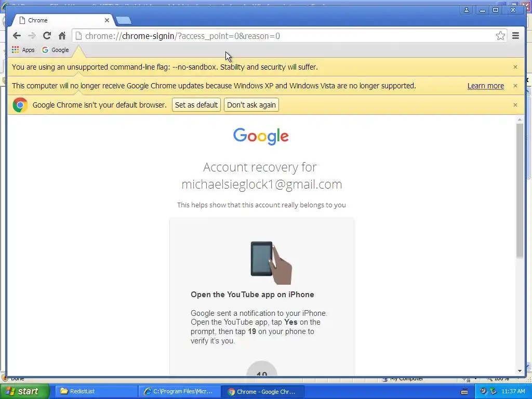Follow the Learn more link
Screen dimensions: 532x399
click(x=486, y=86)
